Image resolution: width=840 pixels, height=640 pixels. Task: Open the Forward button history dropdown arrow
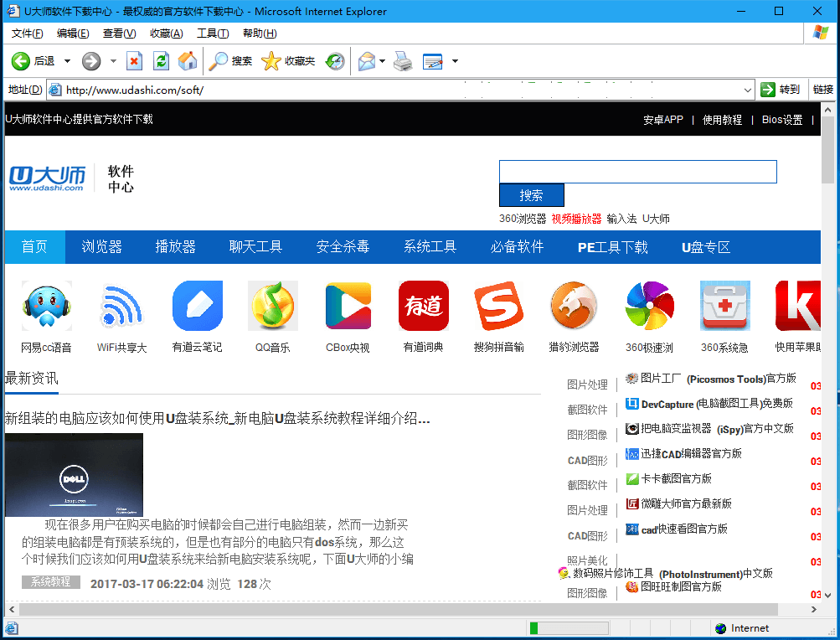(x=113, y=61)
